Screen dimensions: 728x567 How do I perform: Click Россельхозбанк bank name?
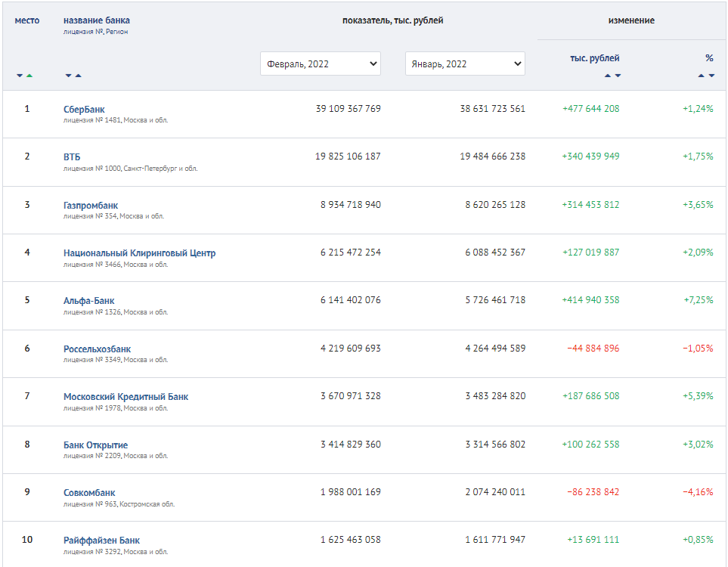97,349
